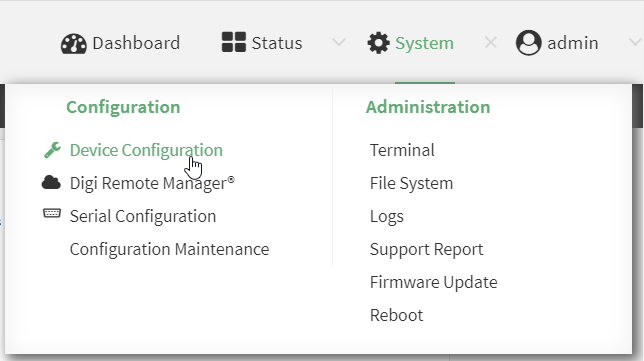Click the cloud icon for Digi Remote Manager
This screenshot has width=644, height=361.
pyautogui.click(x=51, y=182)
